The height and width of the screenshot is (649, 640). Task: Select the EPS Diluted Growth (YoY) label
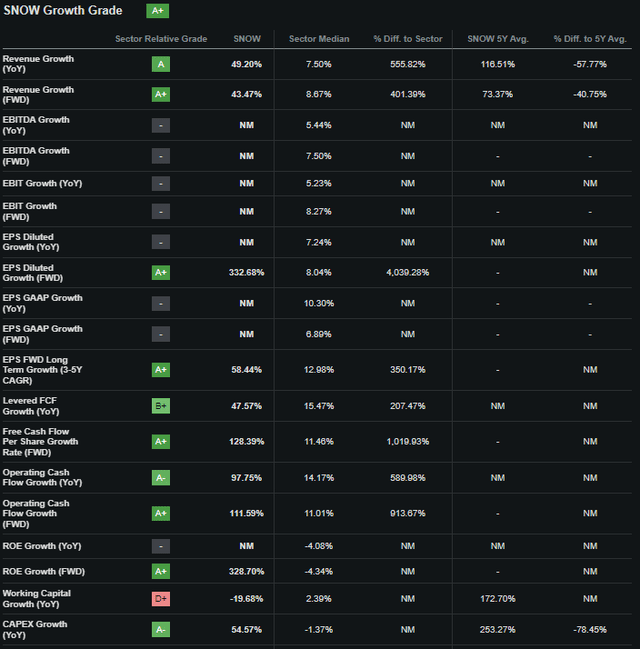[x=31, y=242]
